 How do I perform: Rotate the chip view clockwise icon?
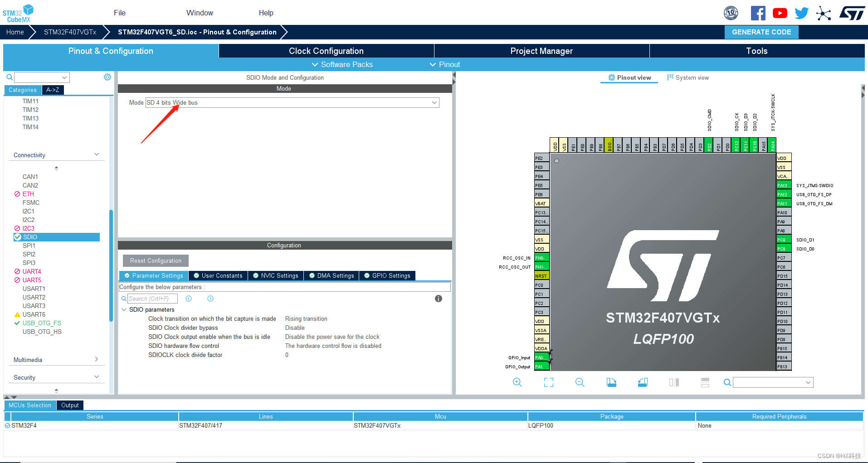pyautogui.click(x=611, y=382)
